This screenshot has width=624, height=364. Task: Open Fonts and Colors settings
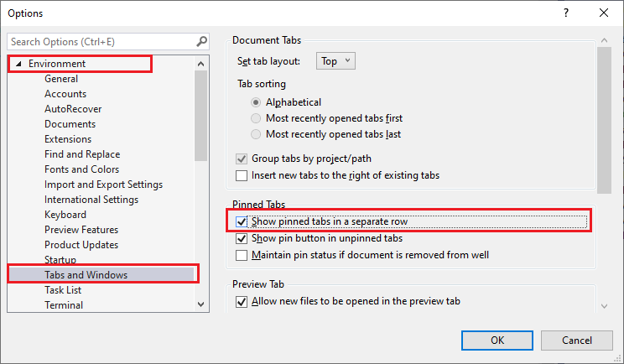(x=82, y=169)
